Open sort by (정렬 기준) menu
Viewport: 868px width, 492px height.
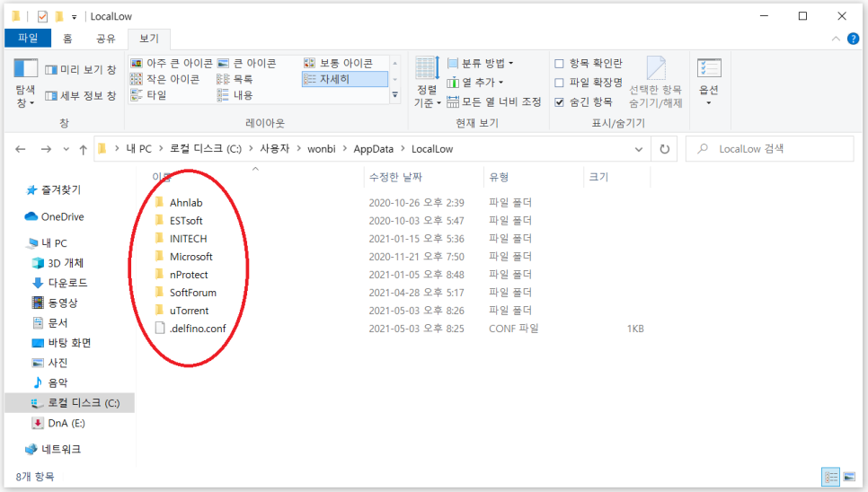428,83
